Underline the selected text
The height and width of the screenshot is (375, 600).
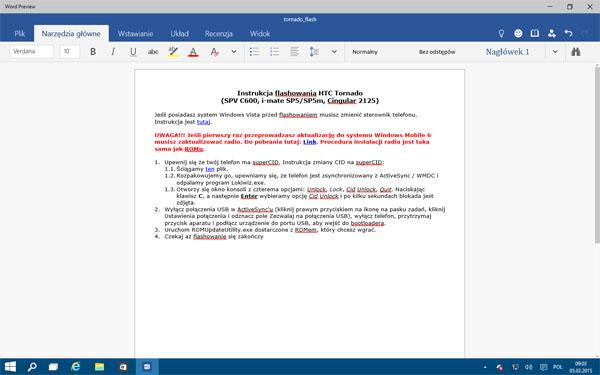[133, 52]
